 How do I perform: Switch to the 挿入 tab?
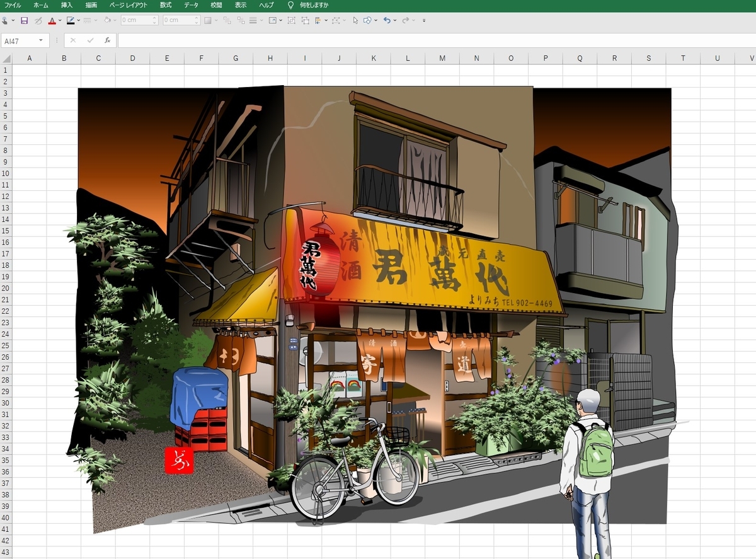pos(67,4)
